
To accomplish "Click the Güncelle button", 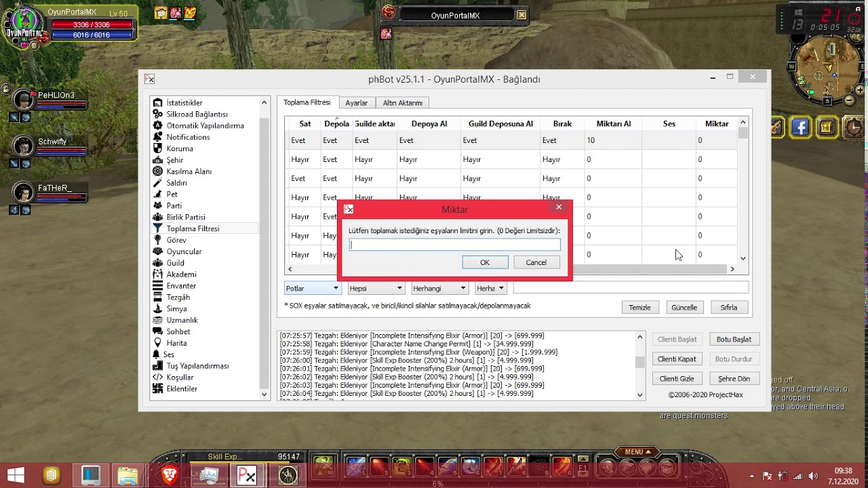I will tap(684, 307).
